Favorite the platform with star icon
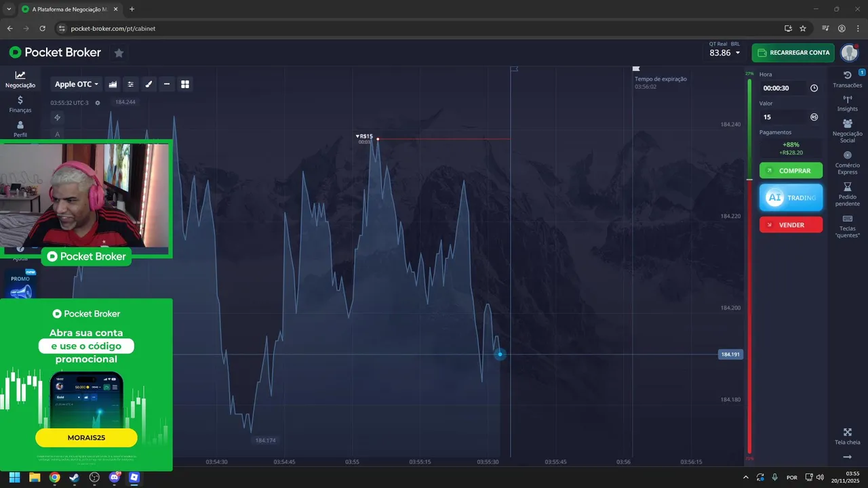868x488 pixels. point(119,52)
